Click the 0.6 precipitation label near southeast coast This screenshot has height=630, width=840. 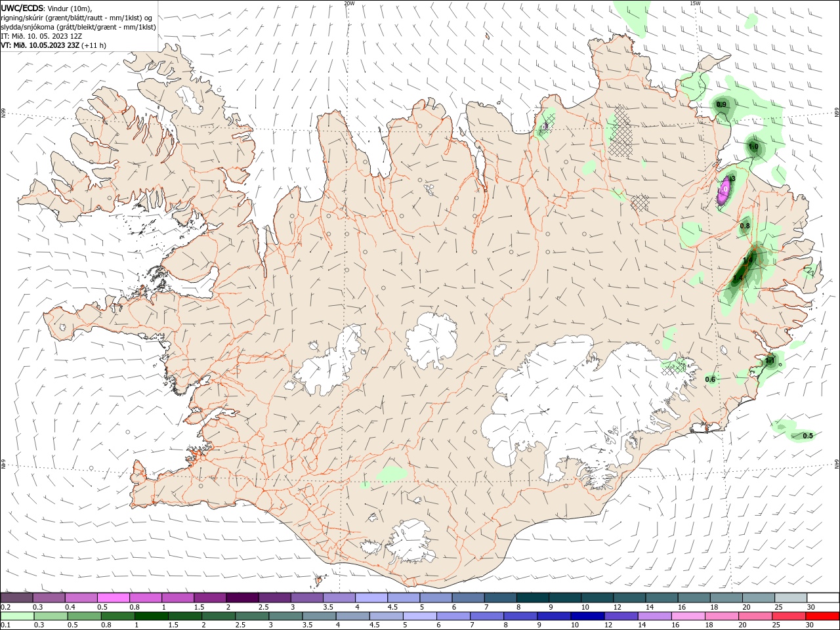tap(710, 379)
